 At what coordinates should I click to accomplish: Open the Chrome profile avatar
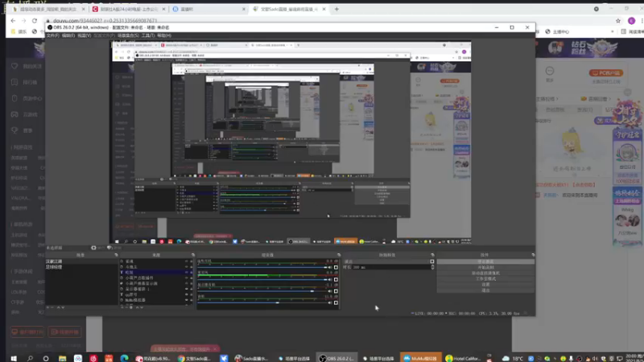632,21
